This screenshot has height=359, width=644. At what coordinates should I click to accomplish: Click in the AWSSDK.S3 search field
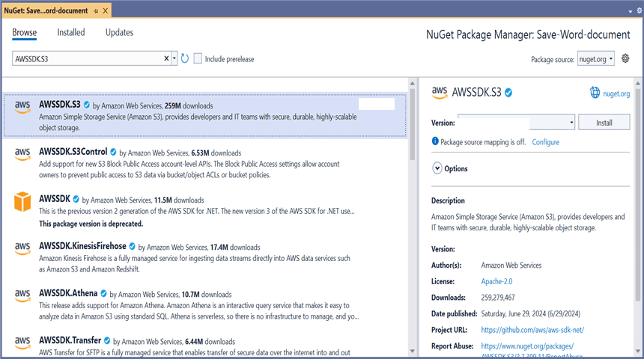(88, 58)
